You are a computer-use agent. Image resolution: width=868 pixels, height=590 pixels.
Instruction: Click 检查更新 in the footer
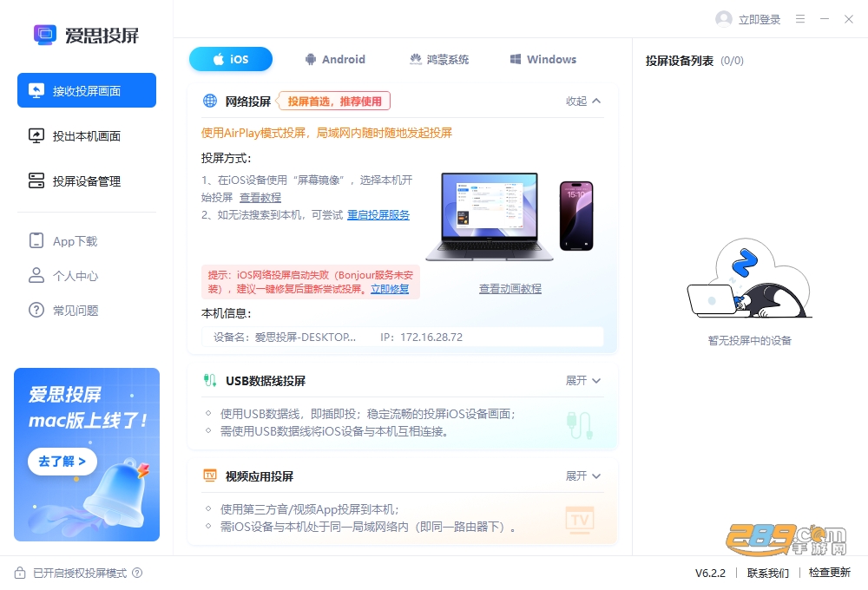829,573
